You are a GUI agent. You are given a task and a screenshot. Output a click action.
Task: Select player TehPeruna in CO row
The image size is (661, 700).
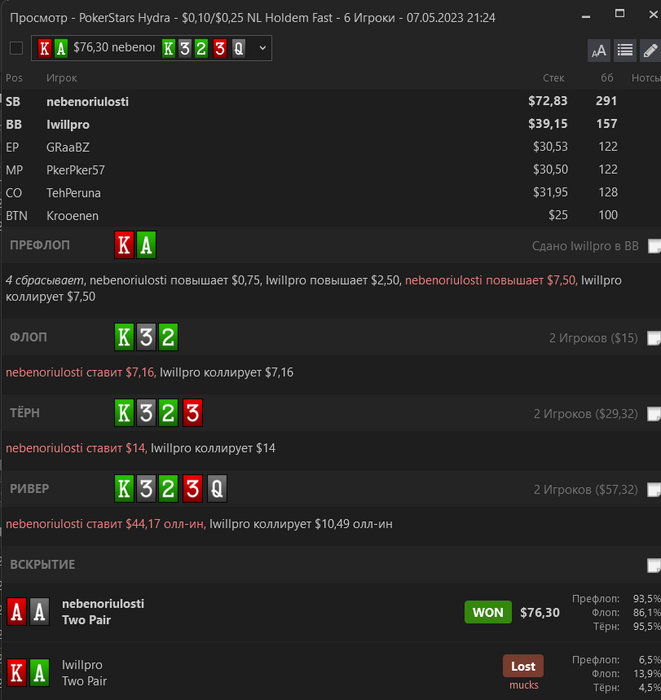[73, 192]
